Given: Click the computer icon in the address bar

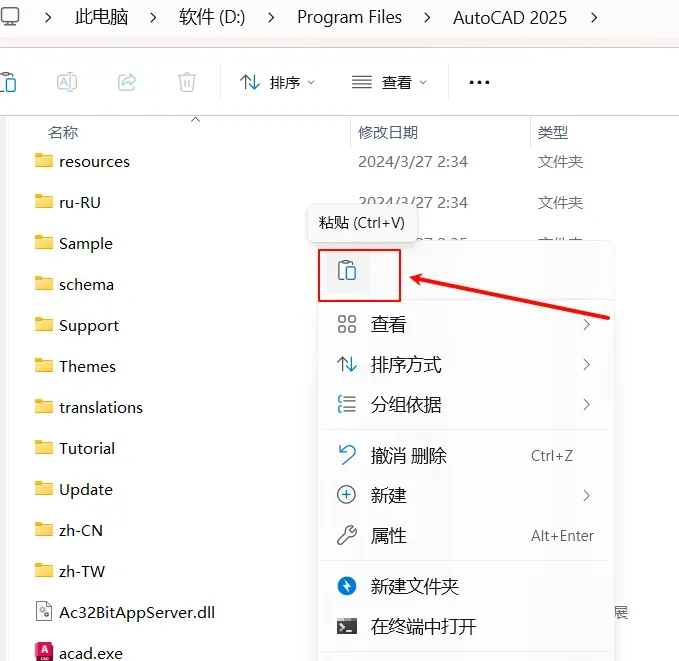Looking at the screenshot, I should pyautogui.click(x=10, y=17).
